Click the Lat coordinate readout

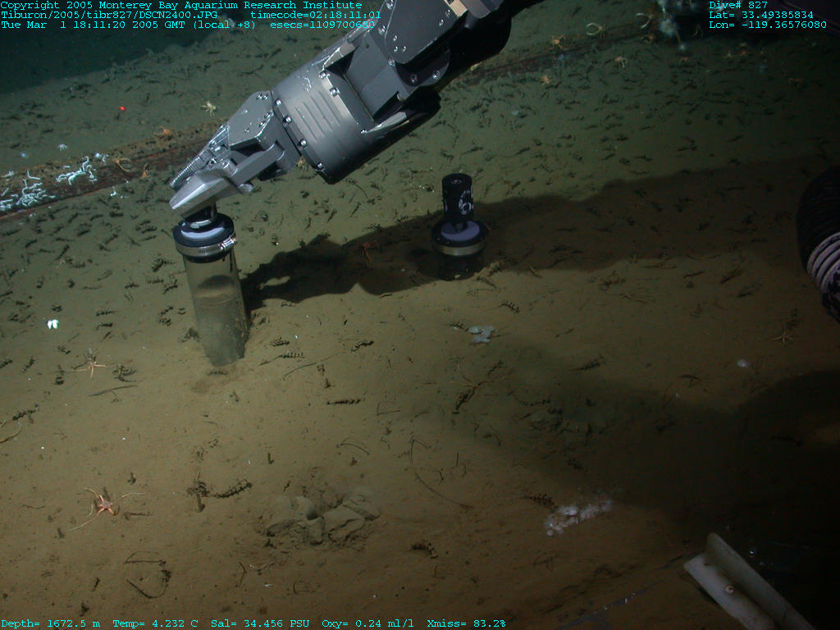(x=760, y=15)
